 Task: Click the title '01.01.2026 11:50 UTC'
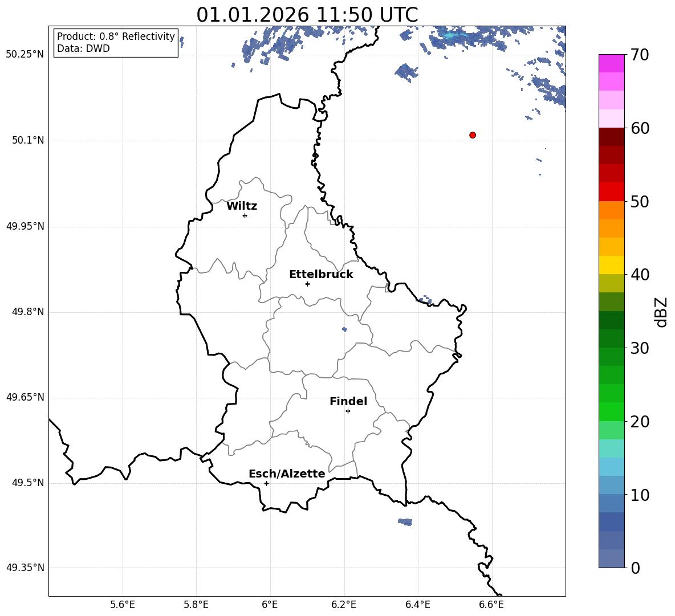click(307, 15)
